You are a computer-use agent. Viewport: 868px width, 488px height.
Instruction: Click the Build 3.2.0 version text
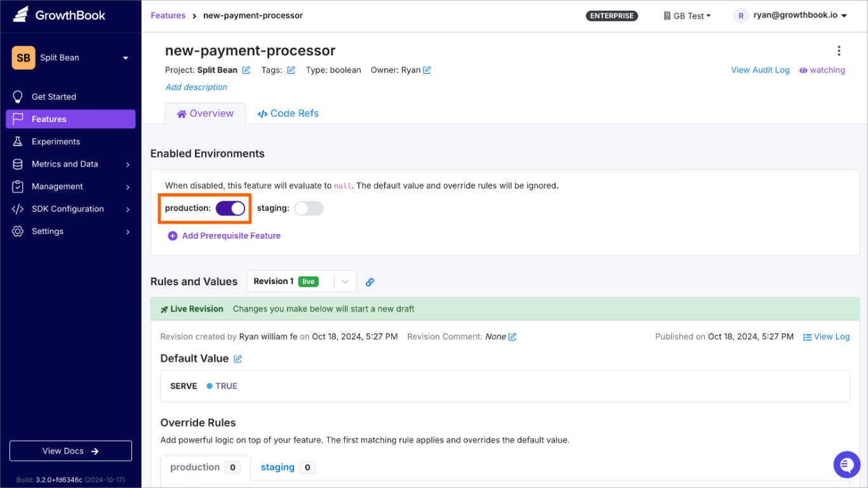pyautogui.click(x=70, y=480)
